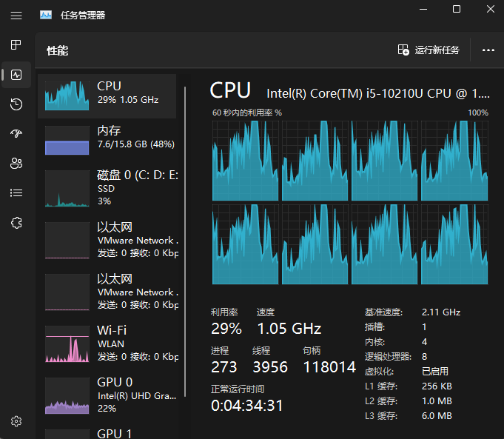Click the bottom-right logical processor graph
This screenshot has height=439, width=504.
454,244
